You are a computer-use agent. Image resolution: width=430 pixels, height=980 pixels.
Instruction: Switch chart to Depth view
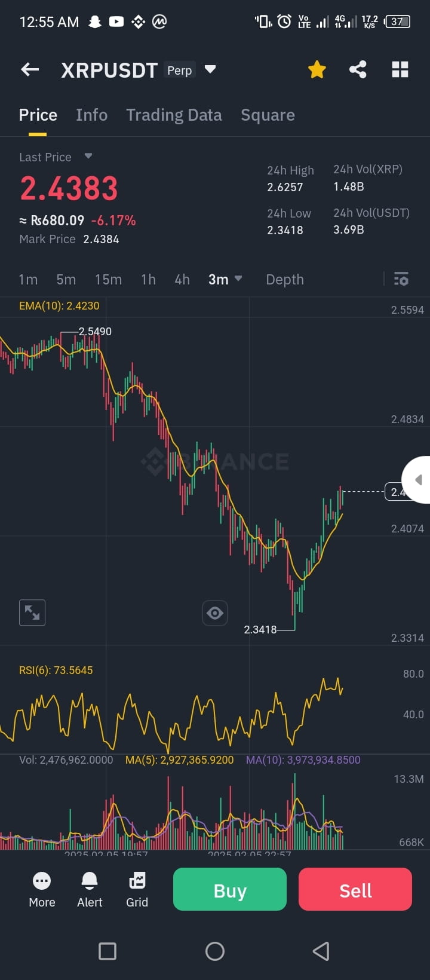click(285, 280)
